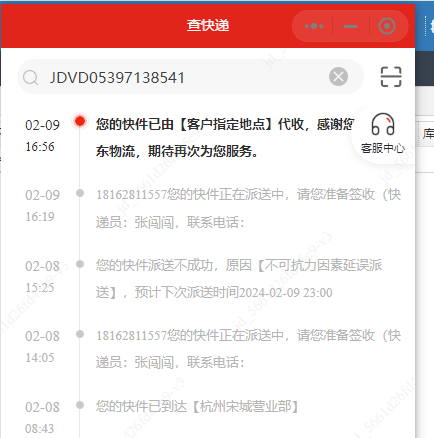Click the 02-09 16:19 courier 张闯闯 entry

click(x=248, y=208)
